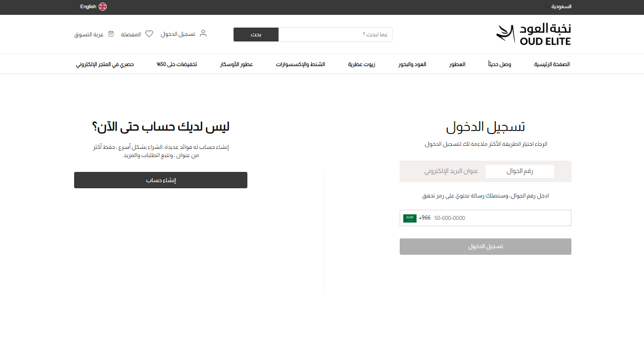
Task: Select the mobile number login tab
Action: pos(519,171)
